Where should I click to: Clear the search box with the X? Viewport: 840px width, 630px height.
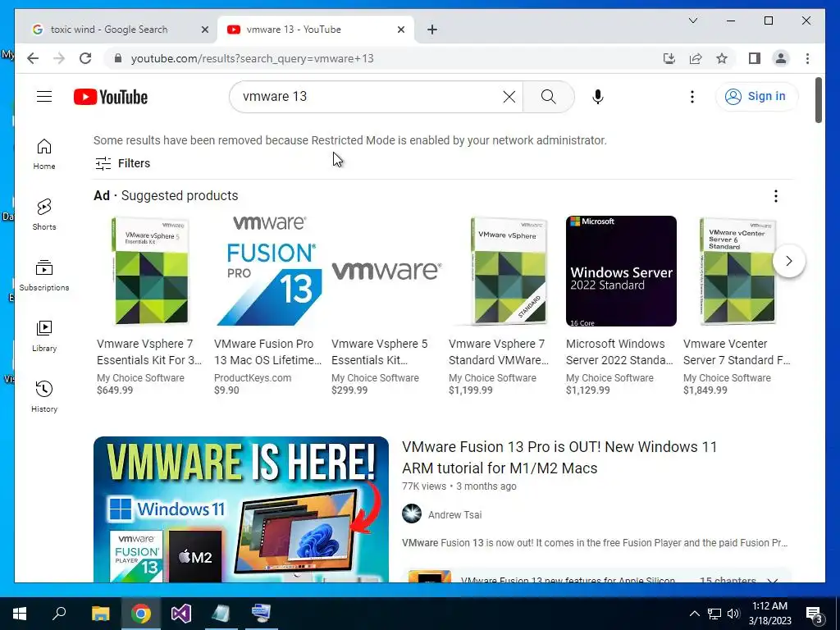(x=509, y=97)
